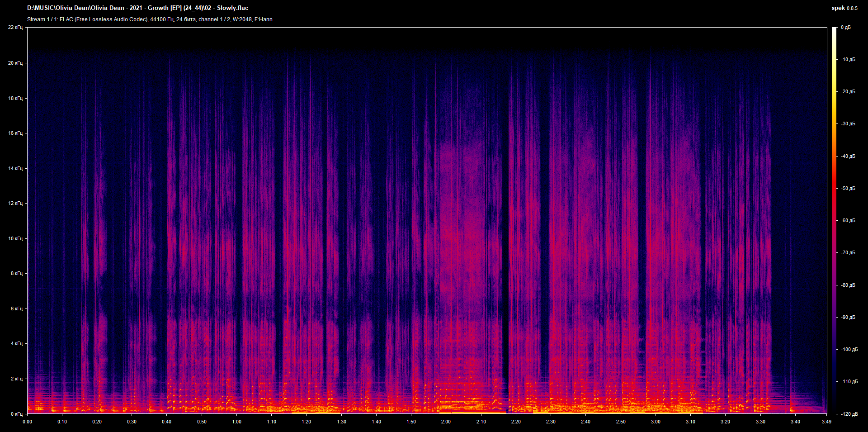Click the 6 кГц frequency axis label
Viewport: 868px width, 432px height.
coord(17,309)
